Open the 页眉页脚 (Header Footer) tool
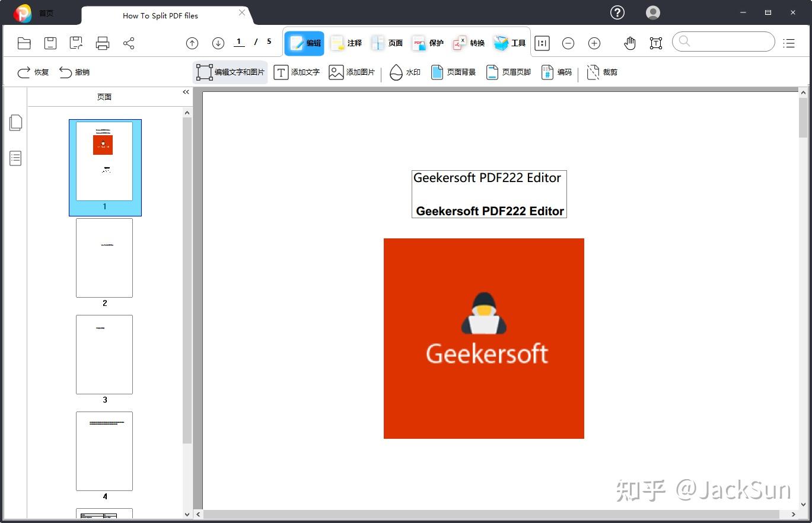The height and width of the screenshot is (523, 812). (x=508, y=72)
